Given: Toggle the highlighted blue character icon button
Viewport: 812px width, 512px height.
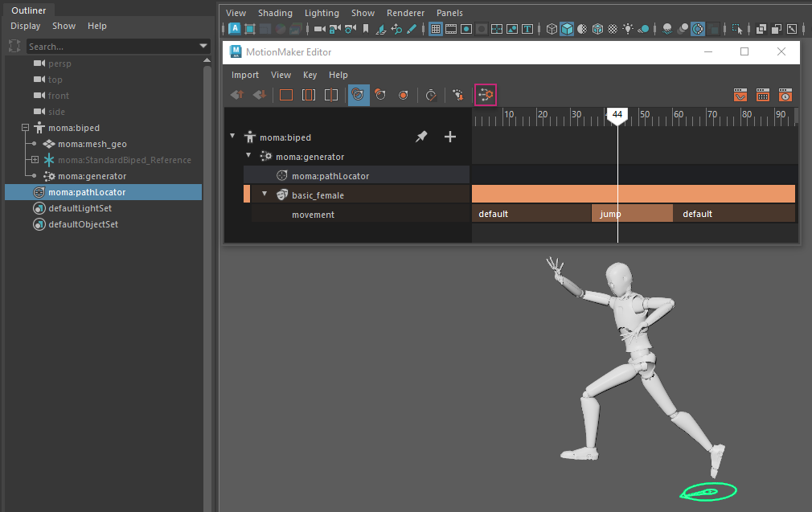Looking at the screenshot, I should (359, 95).
